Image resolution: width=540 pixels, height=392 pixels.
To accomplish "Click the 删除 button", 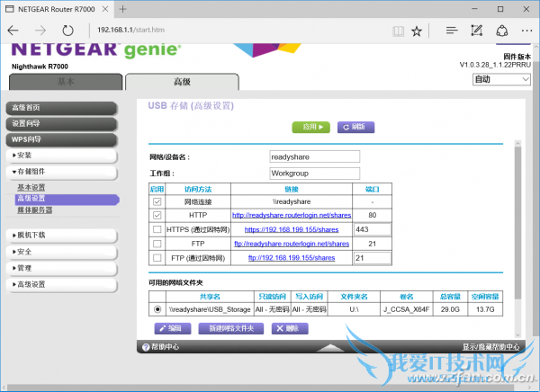I will [290, 328].
